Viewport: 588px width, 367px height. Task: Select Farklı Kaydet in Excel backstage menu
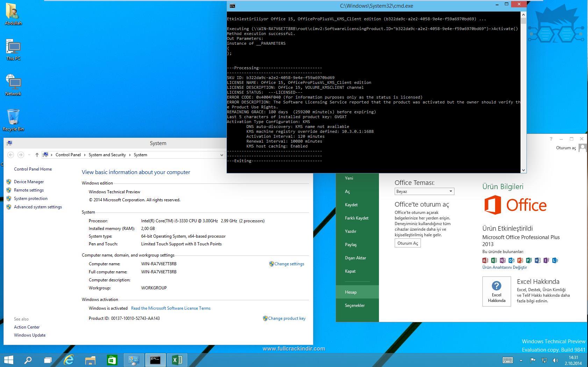pos(357,218)
